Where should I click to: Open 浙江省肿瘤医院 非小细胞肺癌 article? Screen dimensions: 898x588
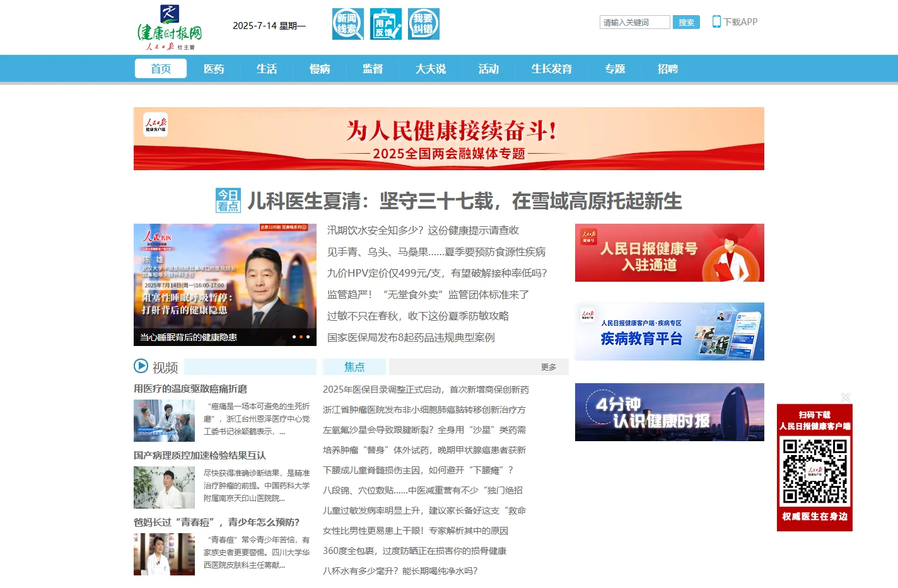coord(424,410)
